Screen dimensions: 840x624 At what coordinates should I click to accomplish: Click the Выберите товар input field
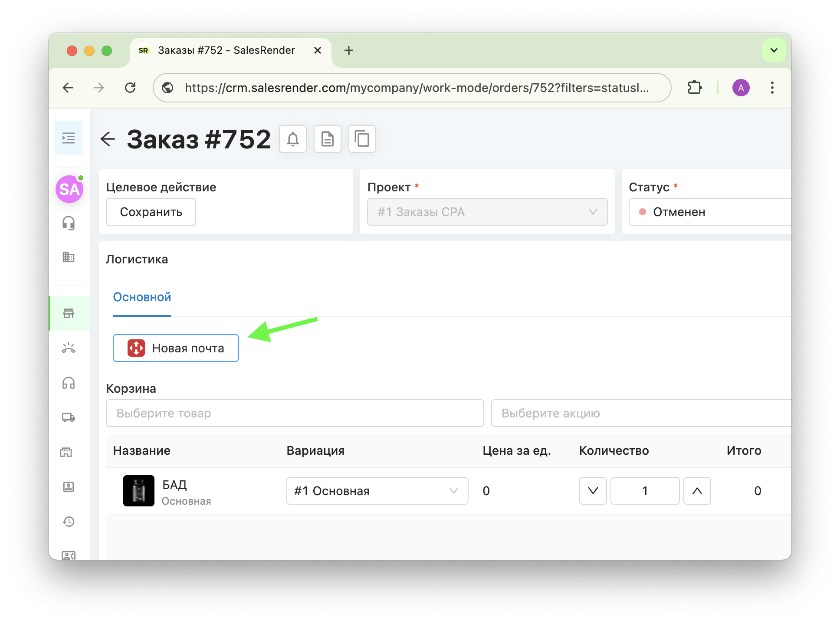pos(295,413)
